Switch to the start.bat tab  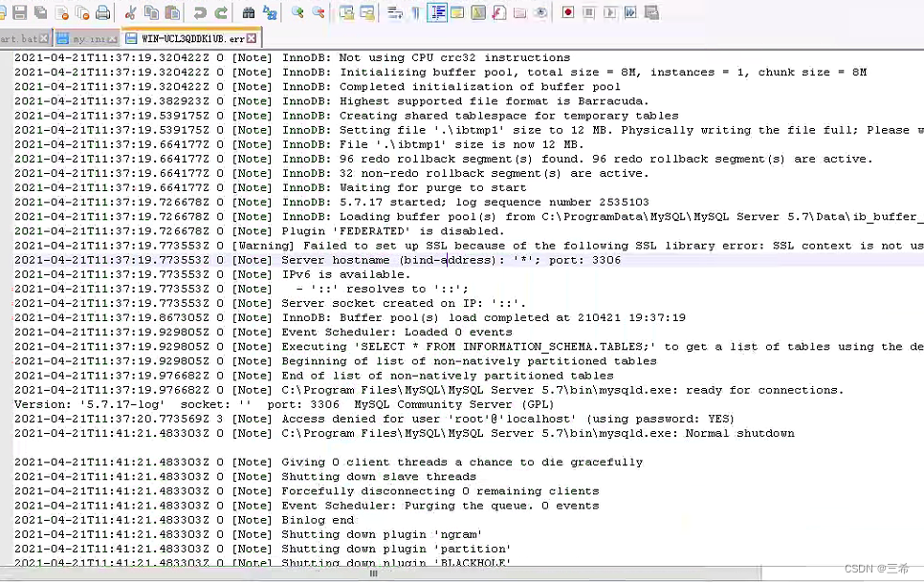[x=24, y=39]
